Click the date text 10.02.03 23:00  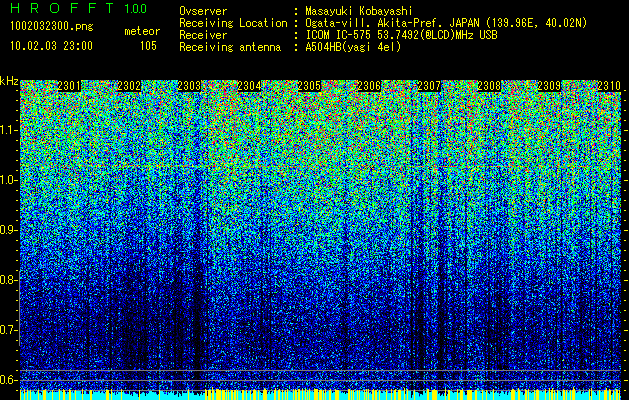(51, 46)
